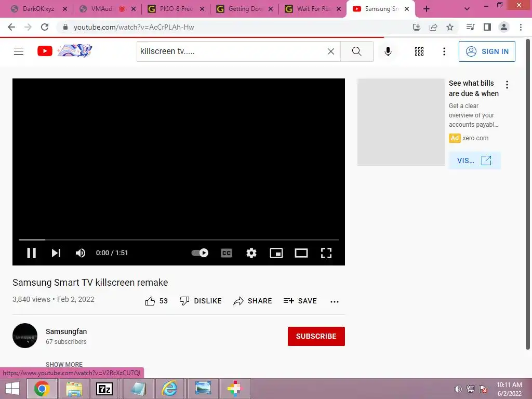The image size is (532, 399).
Task: Click the ad image placeholder
Action: click(401, 122)
